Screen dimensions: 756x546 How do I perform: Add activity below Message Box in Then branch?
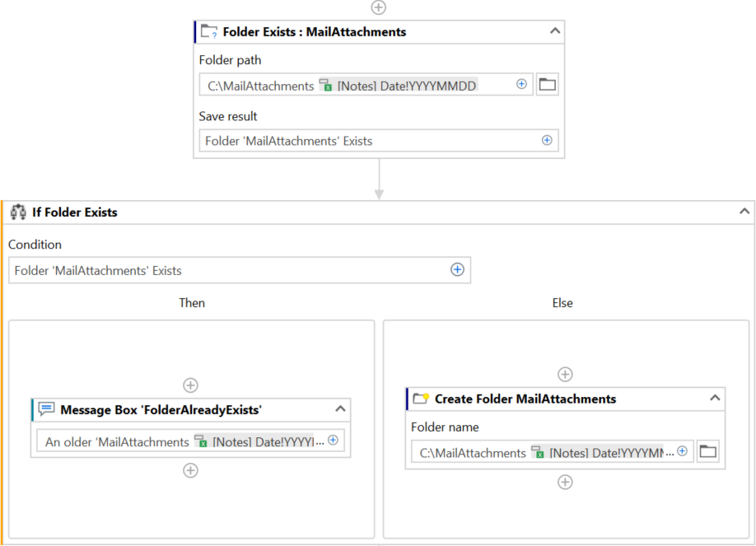(x=190, y=470)
